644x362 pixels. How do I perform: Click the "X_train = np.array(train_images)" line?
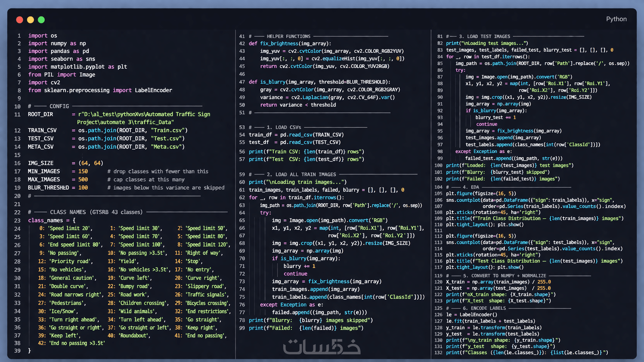[x=498, y=282]
